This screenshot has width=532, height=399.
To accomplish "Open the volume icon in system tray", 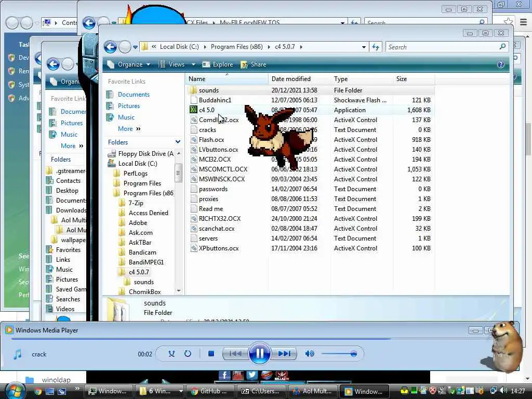I will pos(503,391).
